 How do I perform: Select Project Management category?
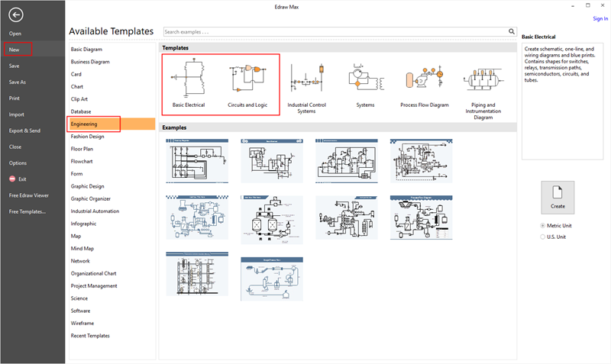point(94,286)
